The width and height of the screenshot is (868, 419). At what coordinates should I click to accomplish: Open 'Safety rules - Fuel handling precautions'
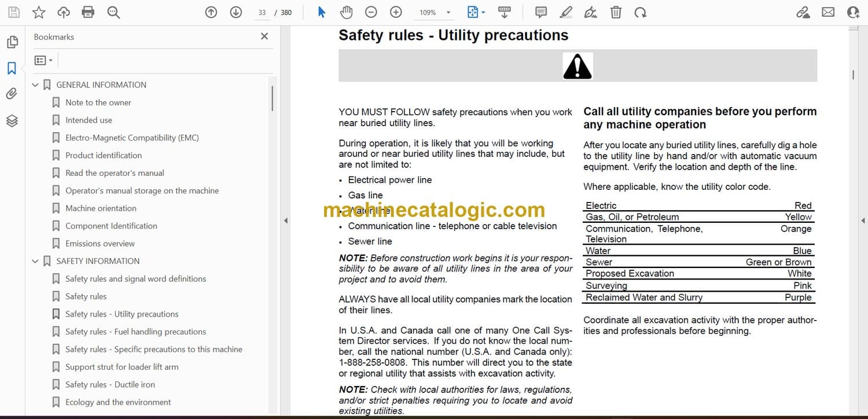pos(136,332)
